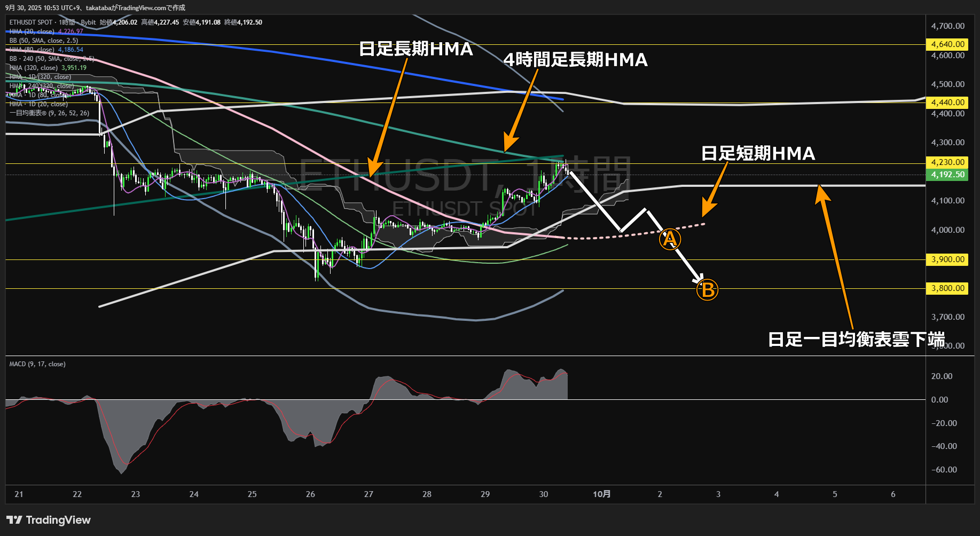Click the 4,700.00 price axis tick

(948, 26)
